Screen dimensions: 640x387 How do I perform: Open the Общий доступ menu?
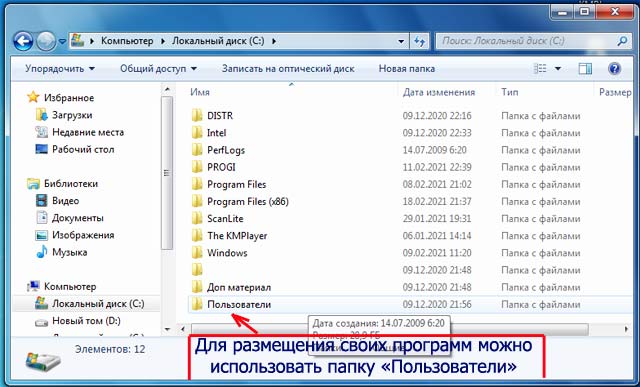point(158,69)
